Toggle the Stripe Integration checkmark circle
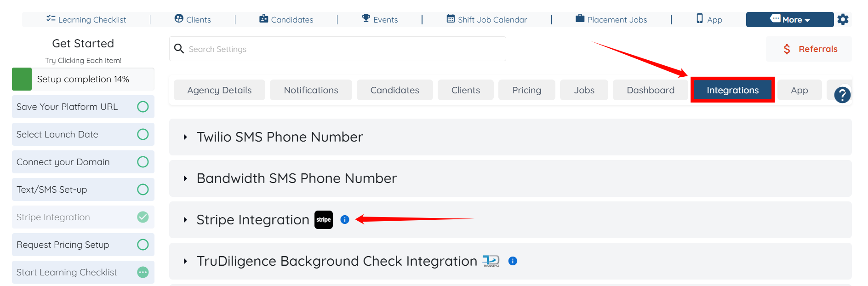868x286 pixels. coord(143,217)
